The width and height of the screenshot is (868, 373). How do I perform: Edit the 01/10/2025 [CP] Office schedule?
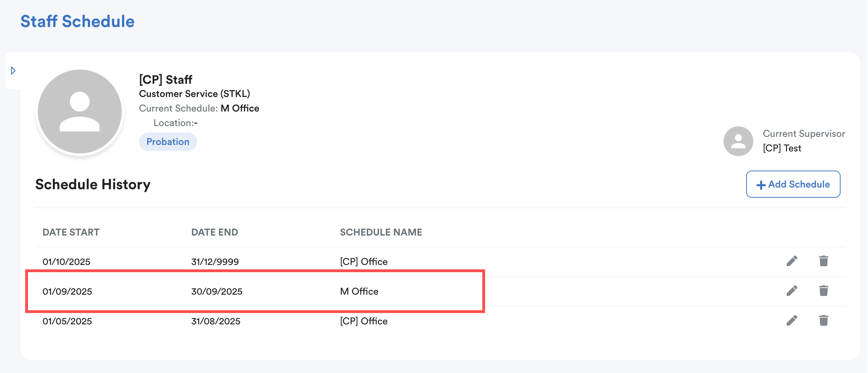pos(792,261)
